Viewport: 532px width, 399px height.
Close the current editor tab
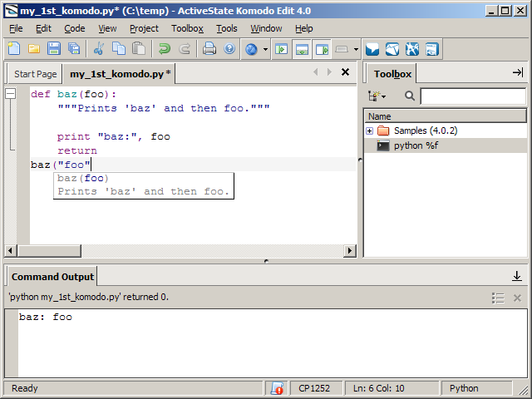pyautogui.click(x=346, y=72)
